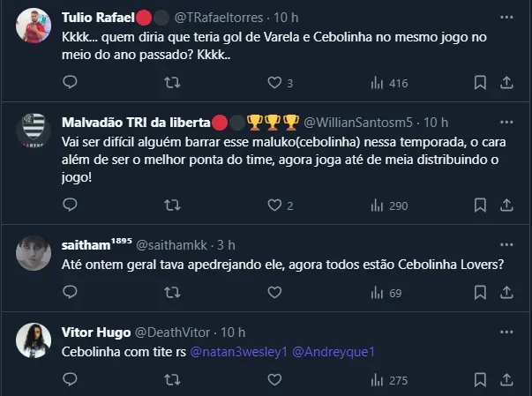532x396 pixels.
Task: Open more options on Malvadão TRI's tweet
Action: tap(505, 122)
